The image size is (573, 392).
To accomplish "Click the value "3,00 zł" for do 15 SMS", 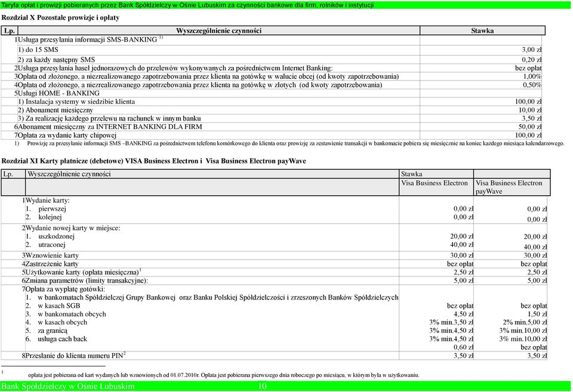I will click(531, 50).
